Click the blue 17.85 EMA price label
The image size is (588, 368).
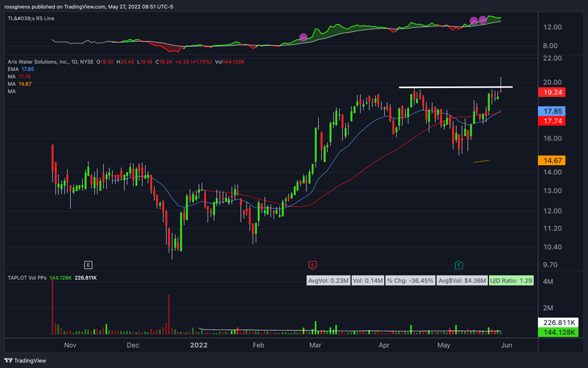click(x=552, y=111)
